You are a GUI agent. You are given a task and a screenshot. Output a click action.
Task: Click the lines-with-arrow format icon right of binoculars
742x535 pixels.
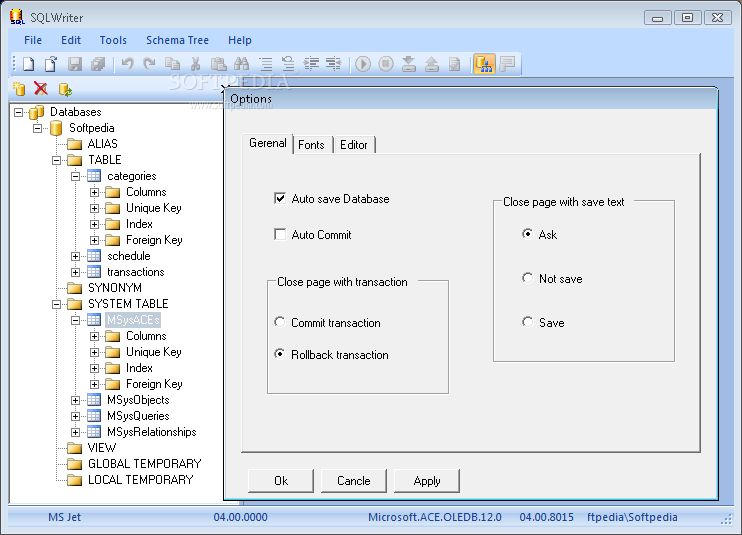(x=288, y=64)
